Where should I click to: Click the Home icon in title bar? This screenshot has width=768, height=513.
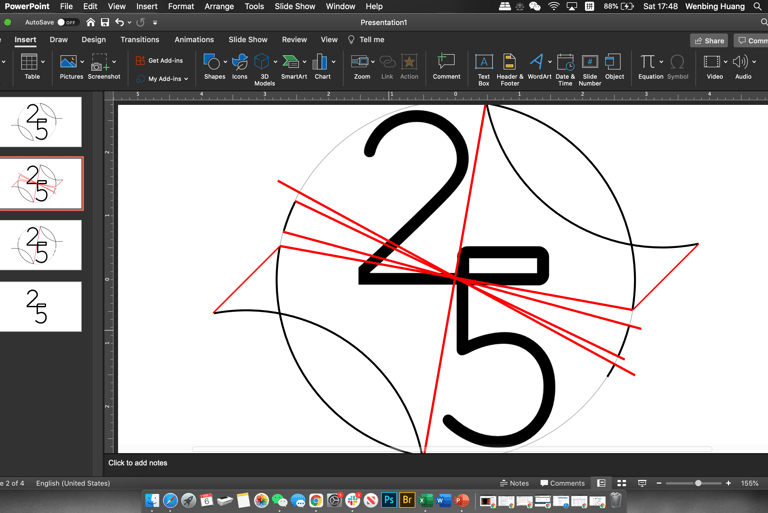click(x=91, y=23)
